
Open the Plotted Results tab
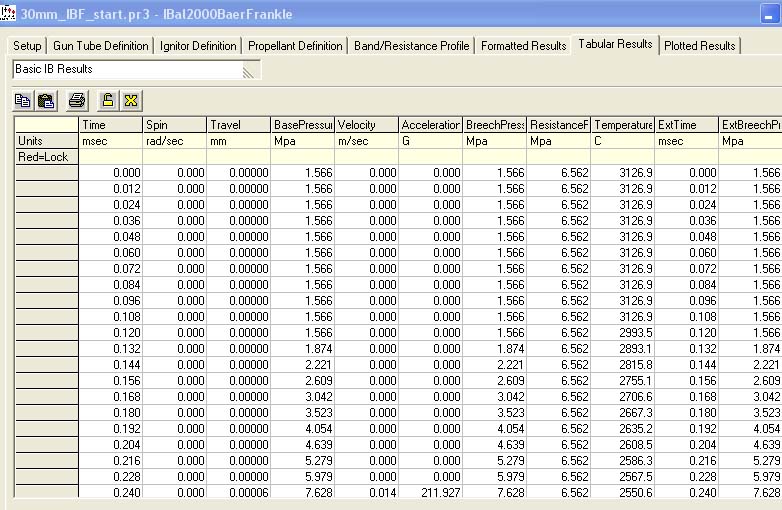(x=698, y=46)
